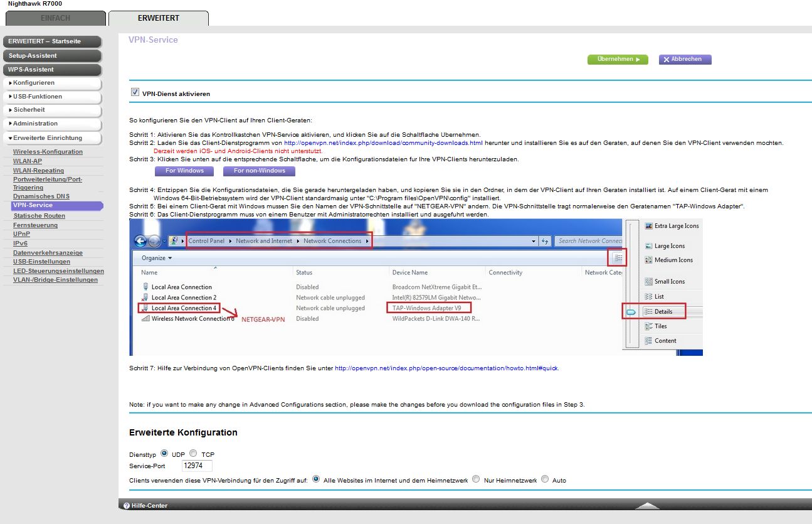The image size is (812, 524).
Task: Open VLAN-/Bridge-Einstellungen
Action: (x=56, y=280)
